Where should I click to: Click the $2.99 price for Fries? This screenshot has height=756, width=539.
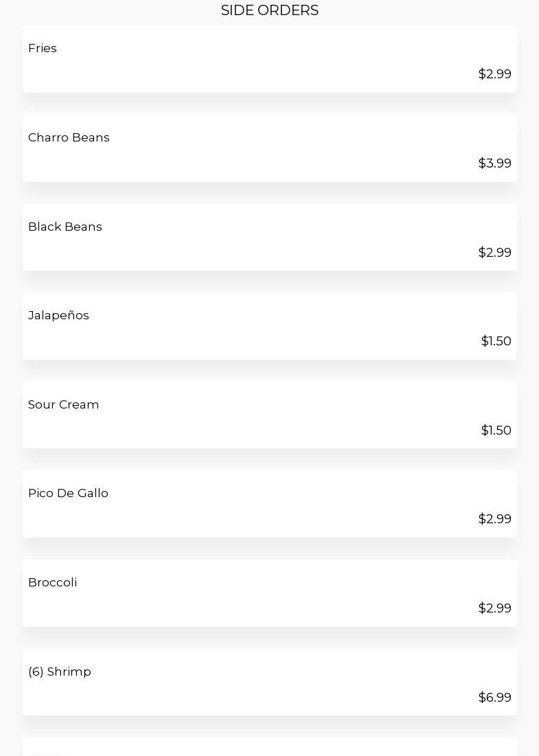(x=494, y=74)
